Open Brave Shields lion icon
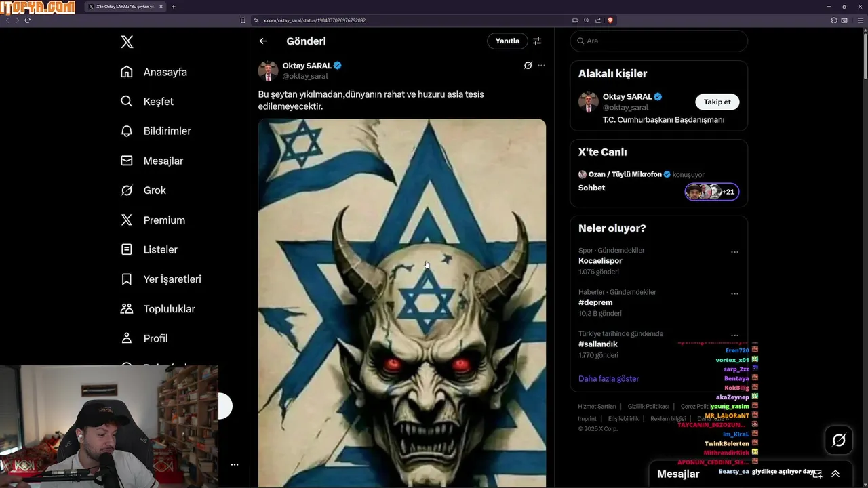 (610, 20)
